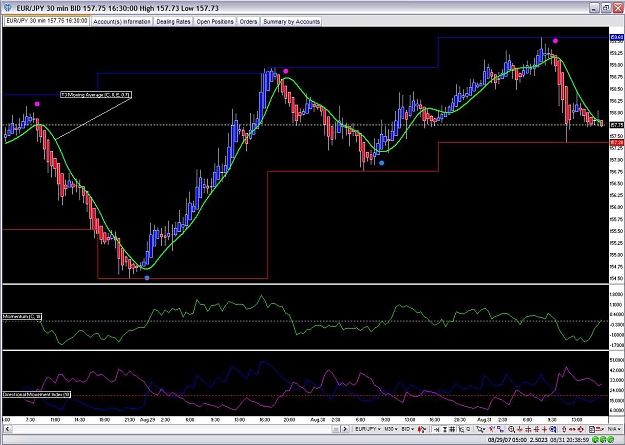This screenshot has width=625, height=445.
Task: Click the T3 Moving Average indicator label
Action: click(96, 95)
